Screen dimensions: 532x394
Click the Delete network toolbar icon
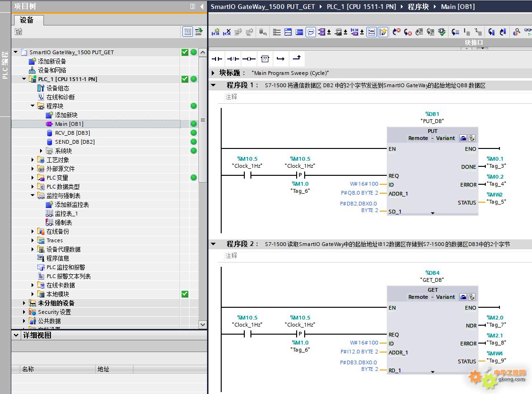[x=227, y=32]
